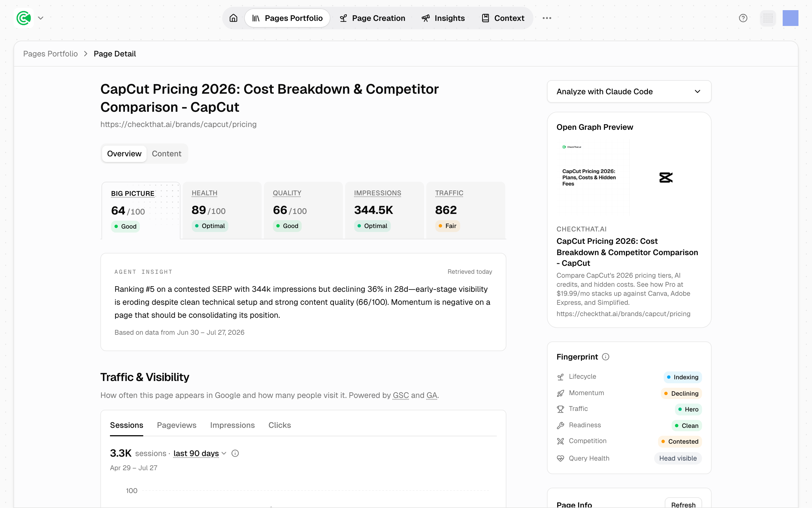
Task: Click the Good badge under Big Picture
Action: pos(125,226)
